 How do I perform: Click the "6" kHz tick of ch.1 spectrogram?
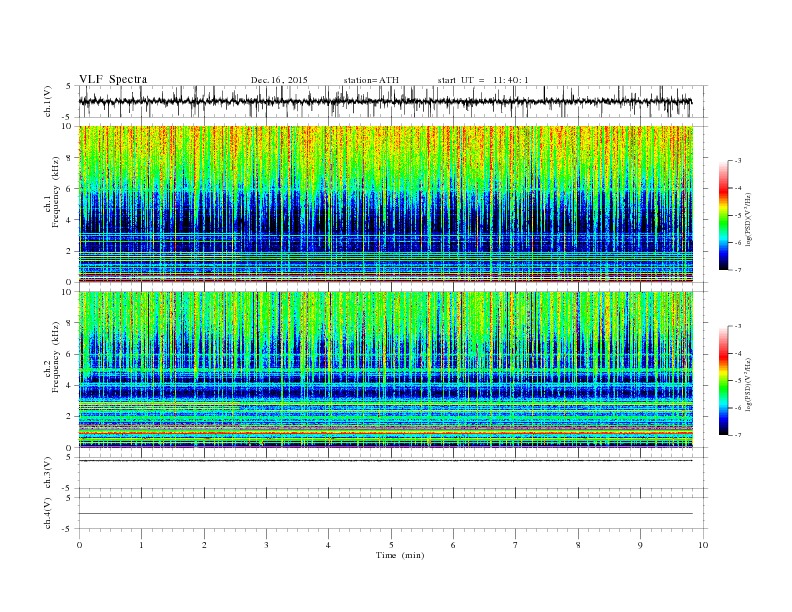point(70,189)
